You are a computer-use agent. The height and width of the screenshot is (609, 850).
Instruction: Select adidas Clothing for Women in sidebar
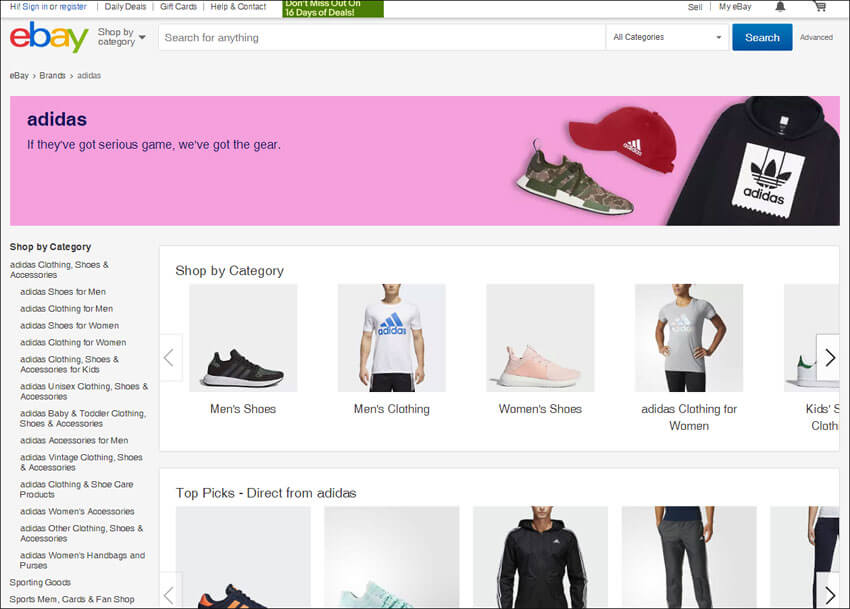(73, 342)
